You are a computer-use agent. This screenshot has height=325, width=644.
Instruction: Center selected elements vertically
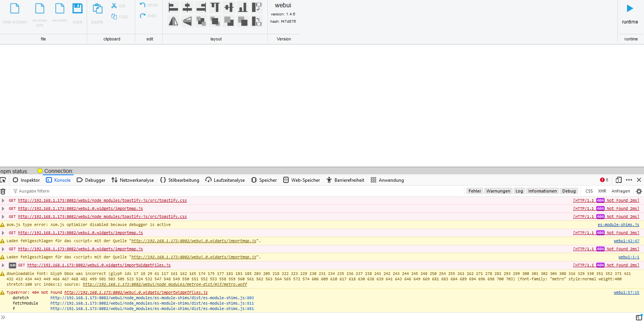(229, 7)
